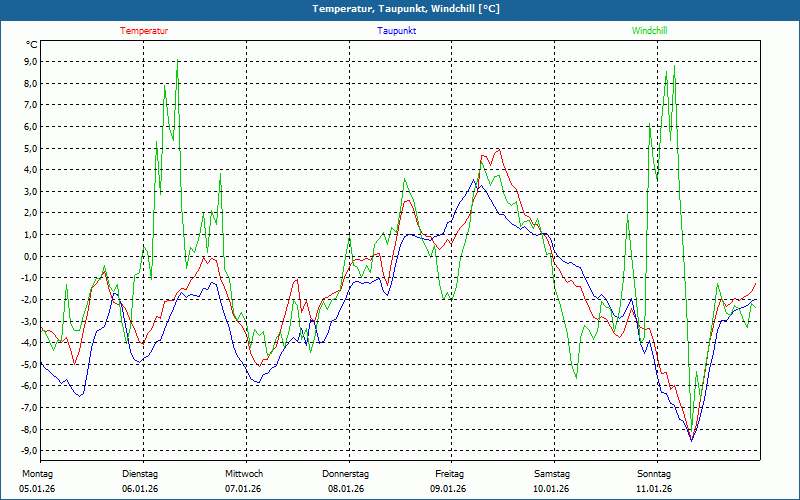Screen dimensions: 800x500
Task: Select the Donnerstag 08.01.26 date label
Action: tap(346, 481)
